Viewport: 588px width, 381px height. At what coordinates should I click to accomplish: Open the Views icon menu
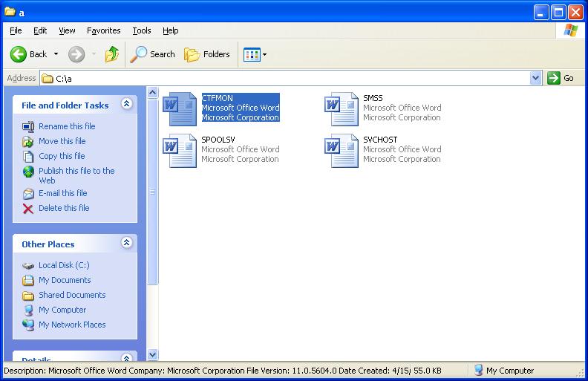pyautogui.click(x=252, y=55)
